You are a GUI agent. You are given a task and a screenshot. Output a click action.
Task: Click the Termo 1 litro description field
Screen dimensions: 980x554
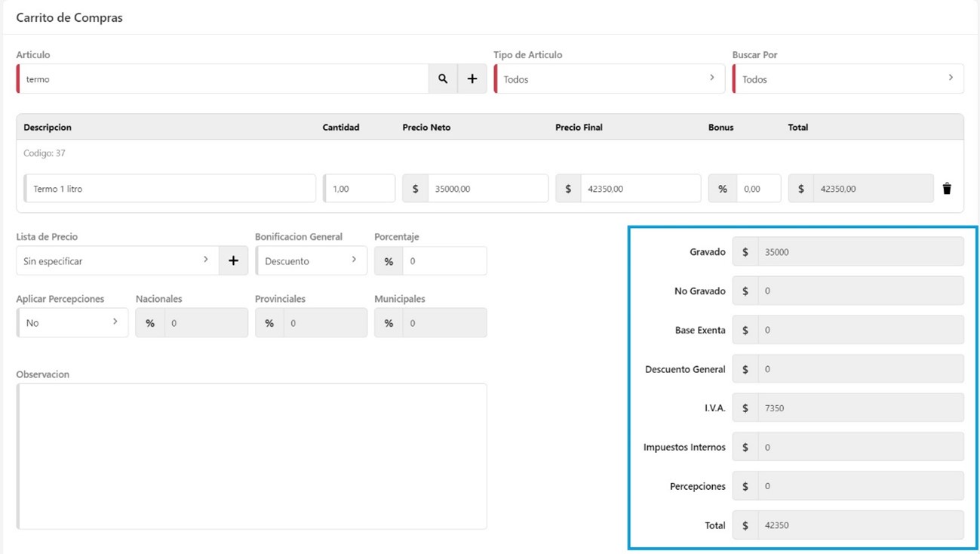point(171,189)
